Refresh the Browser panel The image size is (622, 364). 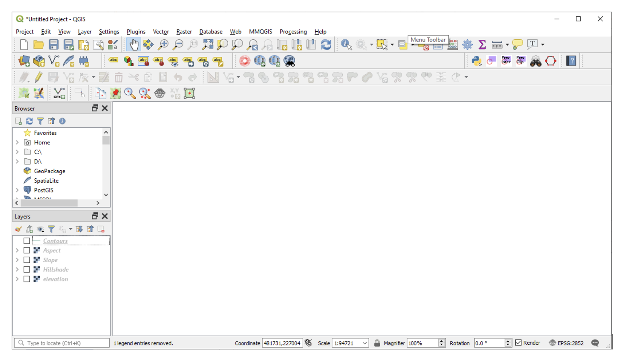pos(29,121)
